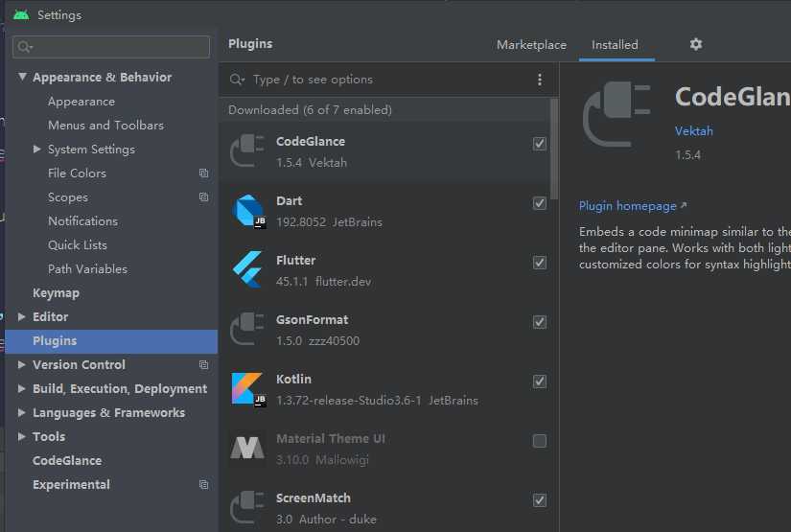Click the CodeGlance plugin icon in list

[x=246, y=150]
